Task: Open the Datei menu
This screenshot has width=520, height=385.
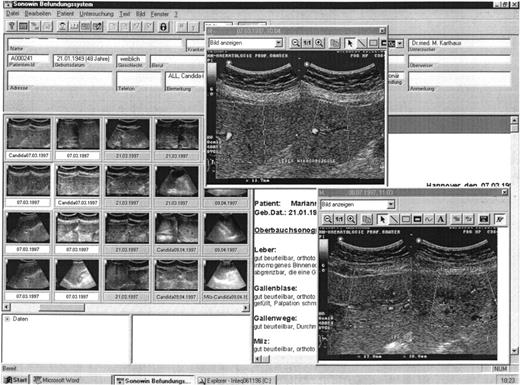Action: [x=12, y=14]
